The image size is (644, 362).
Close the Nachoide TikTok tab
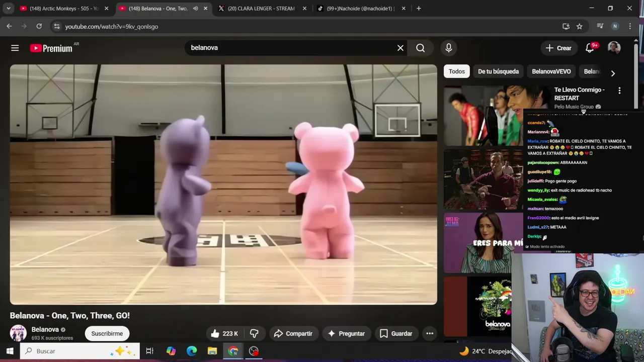[404, 9]
